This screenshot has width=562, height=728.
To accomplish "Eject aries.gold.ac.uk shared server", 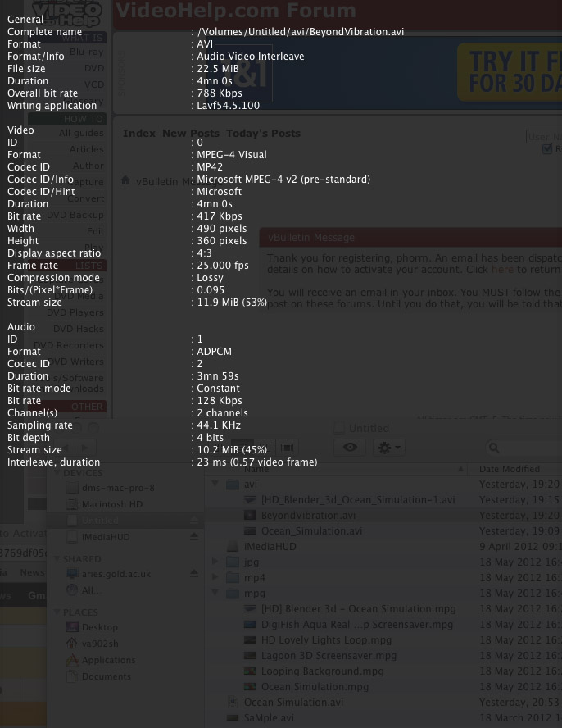I will tap(194, 574).
